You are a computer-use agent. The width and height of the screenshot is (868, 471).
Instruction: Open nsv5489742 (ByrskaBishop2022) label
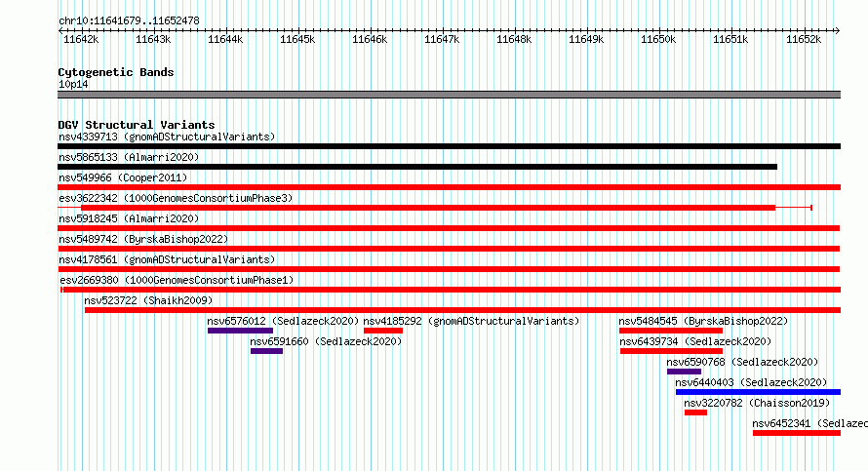143,239
